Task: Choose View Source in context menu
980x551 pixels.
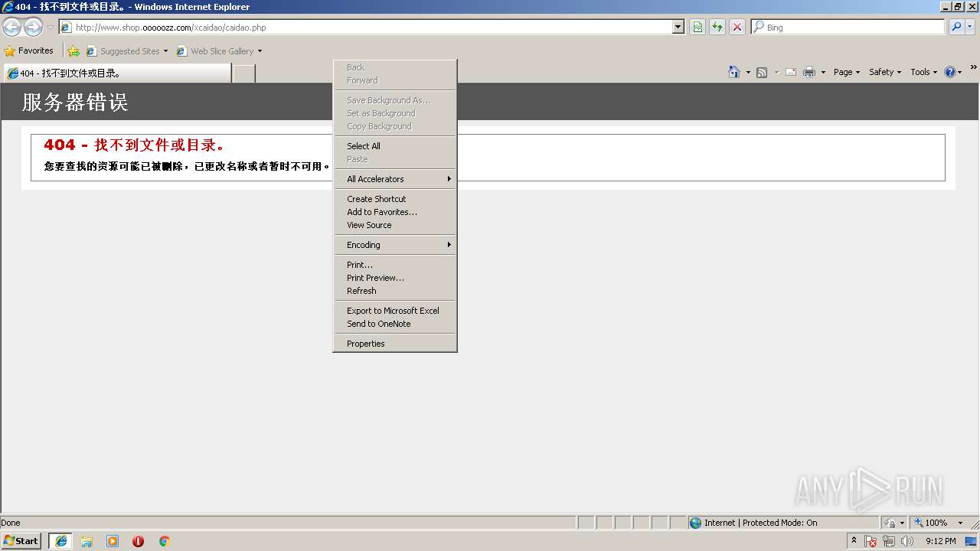Action: point(395,225)
